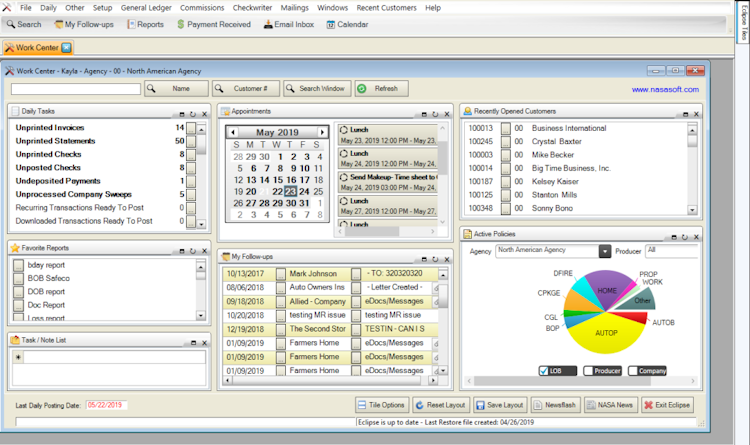This screenshot has width=750, height=445.
Task: Click Save Layout
Action: pos(500,405)
